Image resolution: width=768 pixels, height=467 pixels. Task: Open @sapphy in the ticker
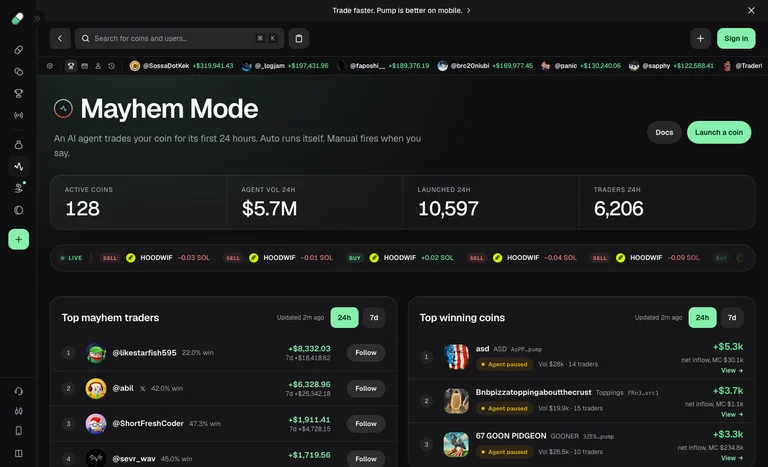(671, 66)
